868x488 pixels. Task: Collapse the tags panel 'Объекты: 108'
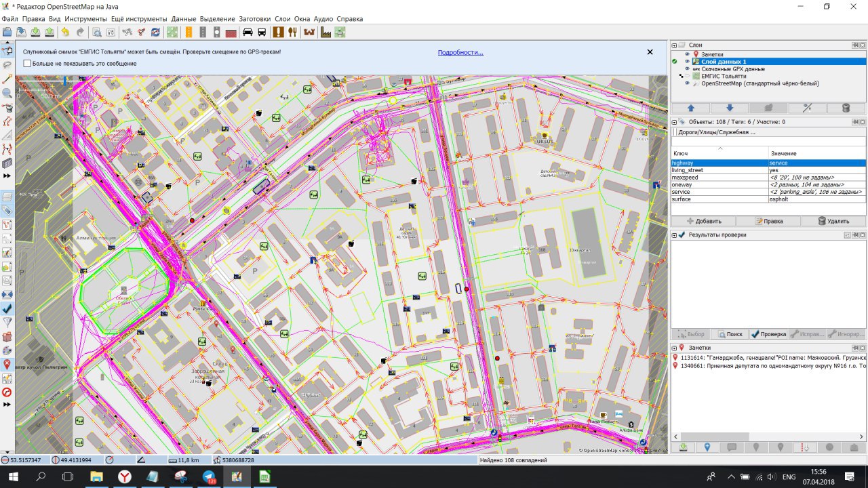coord(675,122)
